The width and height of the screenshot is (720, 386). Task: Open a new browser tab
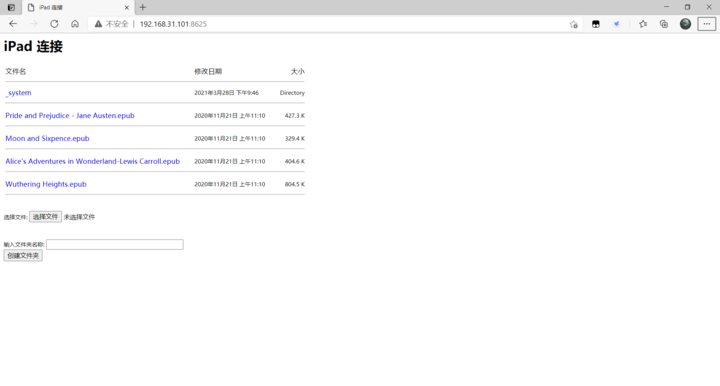tap(143, 7)
